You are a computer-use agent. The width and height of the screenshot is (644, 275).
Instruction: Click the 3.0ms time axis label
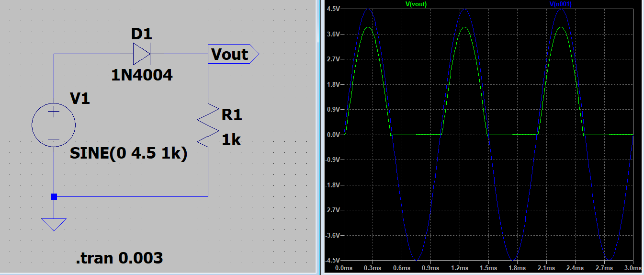(x=633, y=268)
